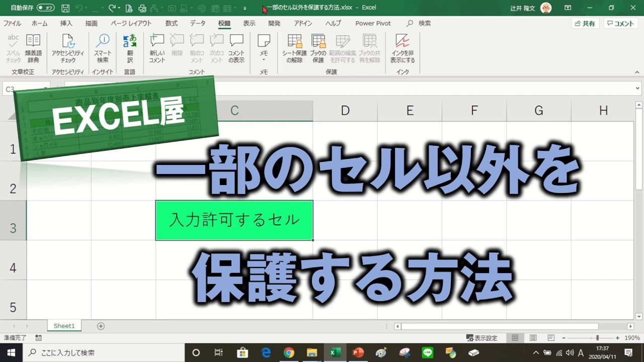Click the user account name 辻井 隆文

click(523, 8)
